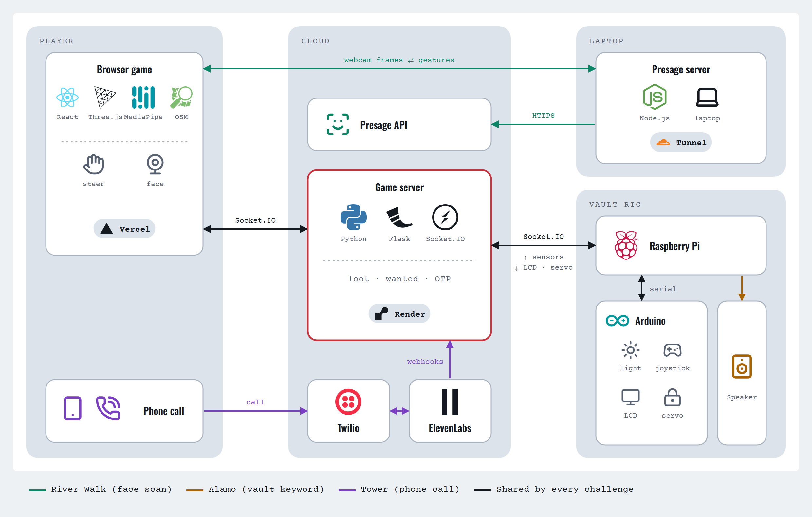Click the Raspberry Pi logo
The image size is (812, 517).
click(x=626, y=245)
